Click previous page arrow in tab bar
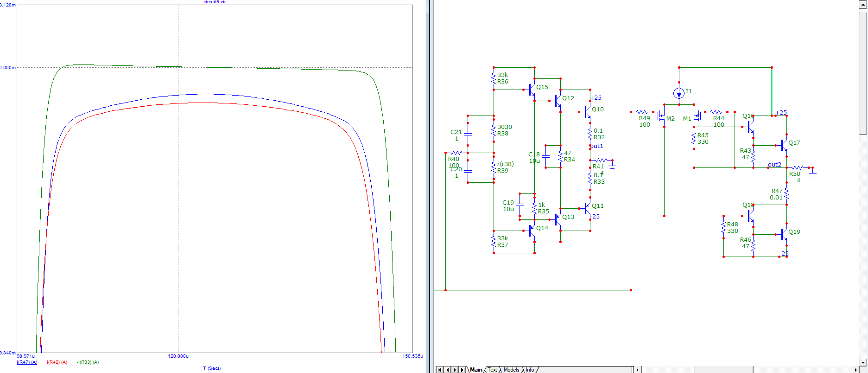Image resolution: width=868 pixels, height=373 pixels. click(447, 370)
